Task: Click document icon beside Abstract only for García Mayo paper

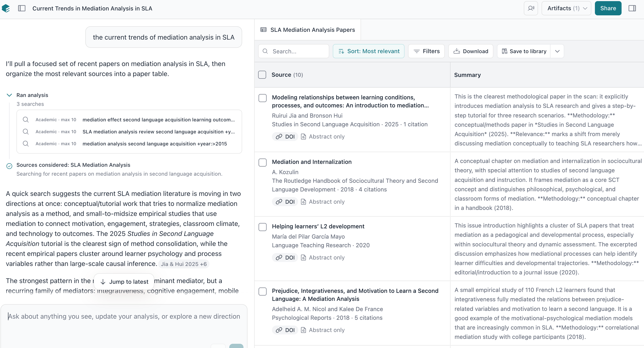Action: click(303, 257)
